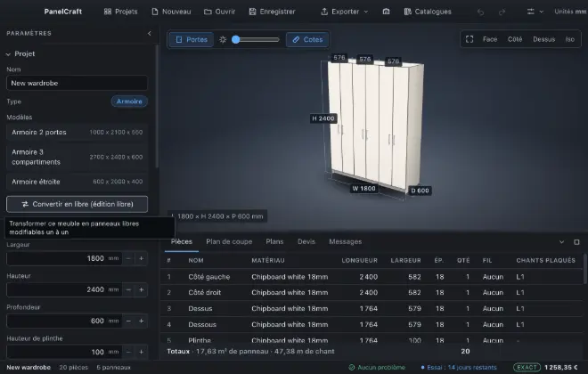Decrease Profondeur with minus button

[x=128, y=321]
